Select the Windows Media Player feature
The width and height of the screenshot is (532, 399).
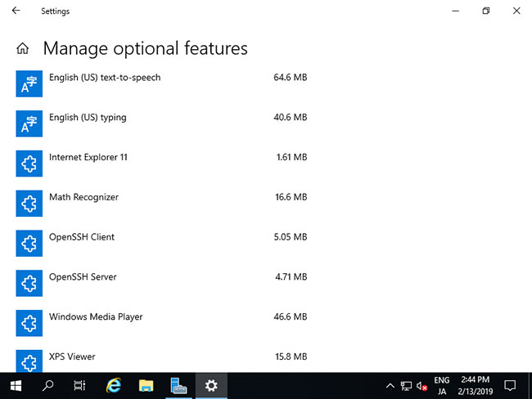coord(161,323)
